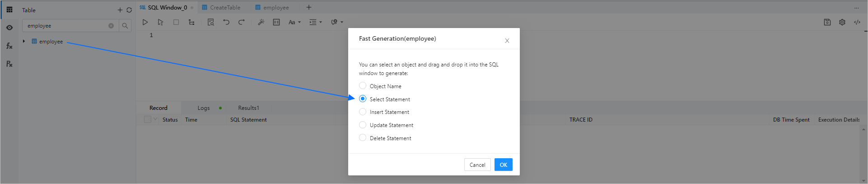Click the magic wand format icon
The width and height of the screenshot is (868, 184).
point(261,22)
